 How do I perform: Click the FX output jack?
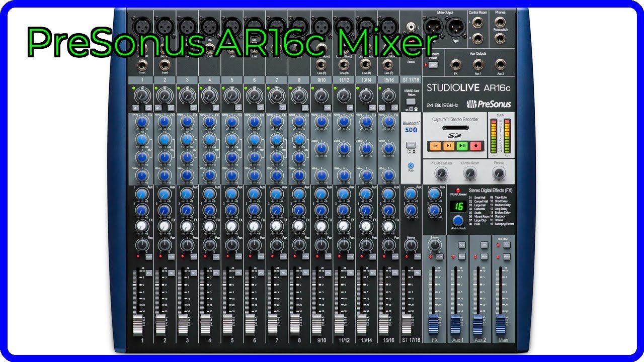click(455, 64)
